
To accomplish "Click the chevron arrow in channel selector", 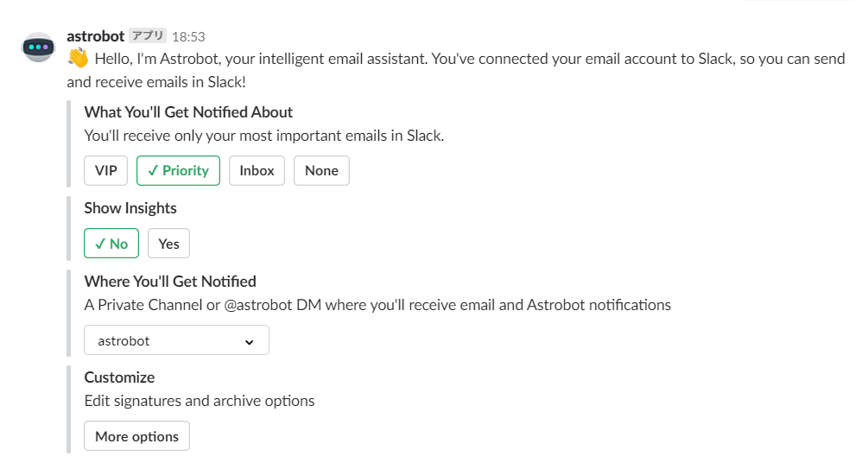I will tap(249, 341).
